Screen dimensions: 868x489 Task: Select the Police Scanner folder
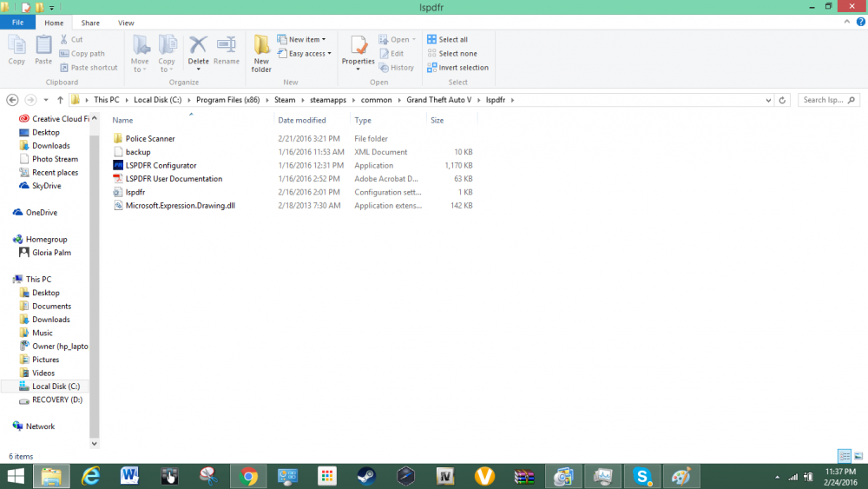click(x=150, y=138)
